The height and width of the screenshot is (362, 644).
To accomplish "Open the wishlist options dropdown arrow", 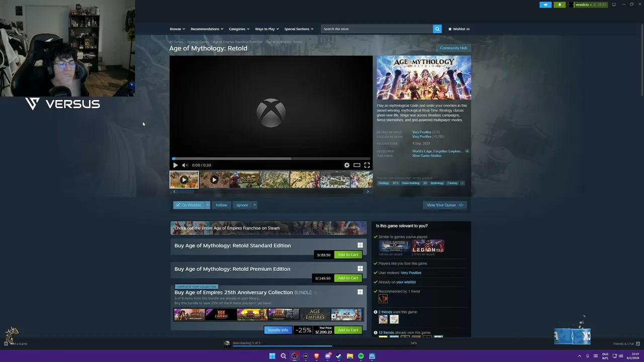I will [x=207, y=205].
